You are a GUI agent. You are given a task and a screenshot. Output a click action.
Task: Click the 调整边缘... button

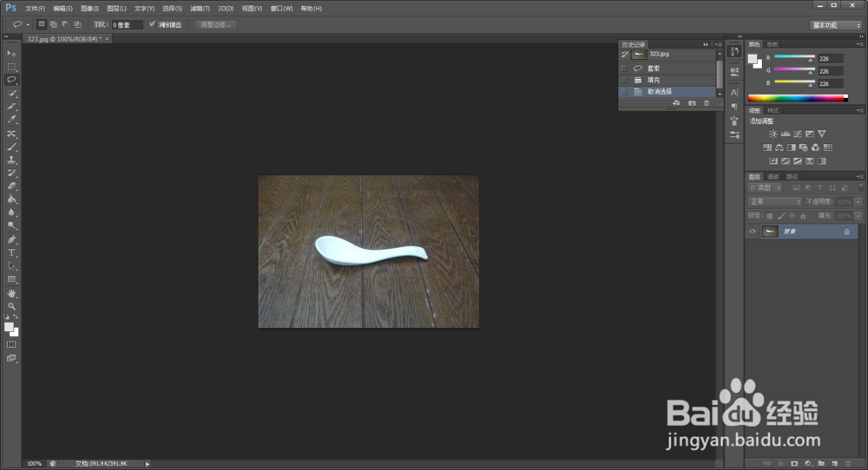click(x=216, y=25)
